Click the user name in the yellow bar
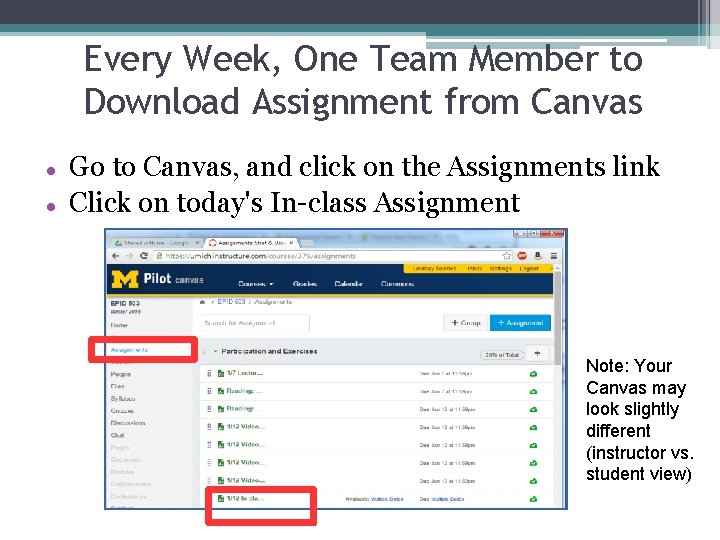Viewport: 720px width, 540px height. coord(434,268)
